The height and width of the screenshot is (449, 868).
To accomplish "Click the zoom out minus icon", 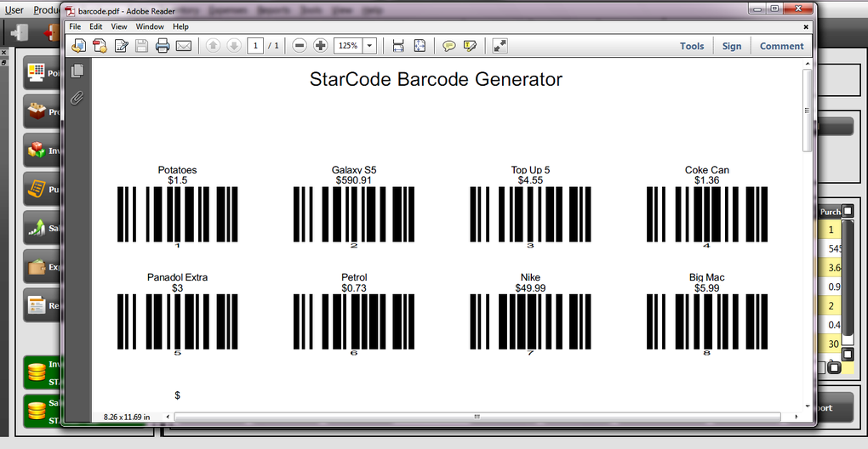I will tap(300, 46).
